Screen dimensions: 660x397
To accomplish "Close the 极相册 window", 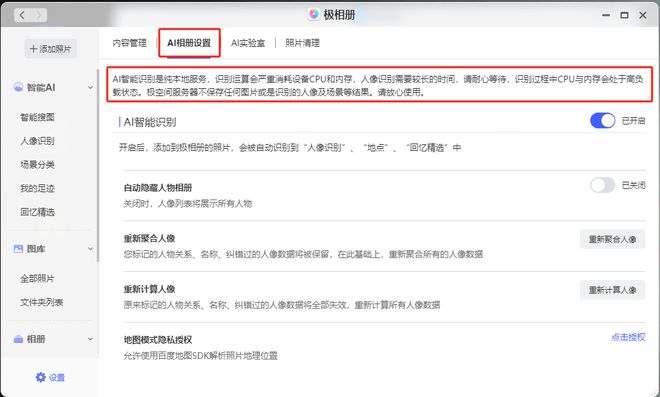I will (x=643, y=15).
